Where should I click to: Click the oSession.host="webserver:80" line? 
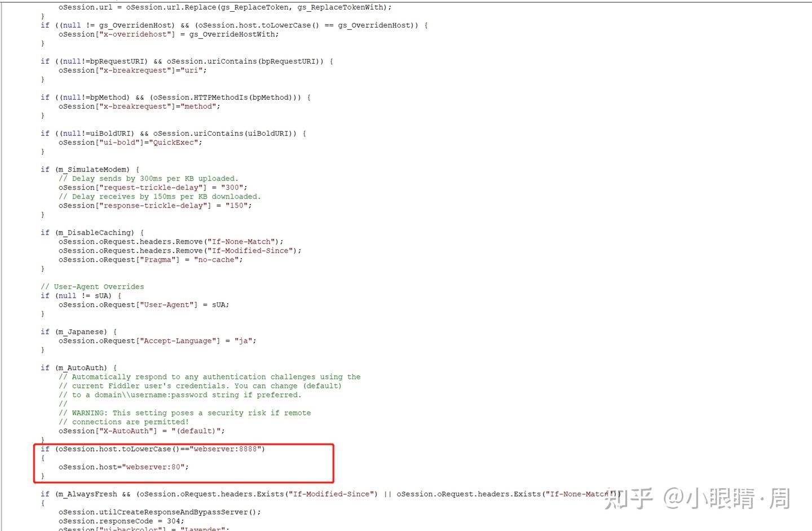pos(123,467)
